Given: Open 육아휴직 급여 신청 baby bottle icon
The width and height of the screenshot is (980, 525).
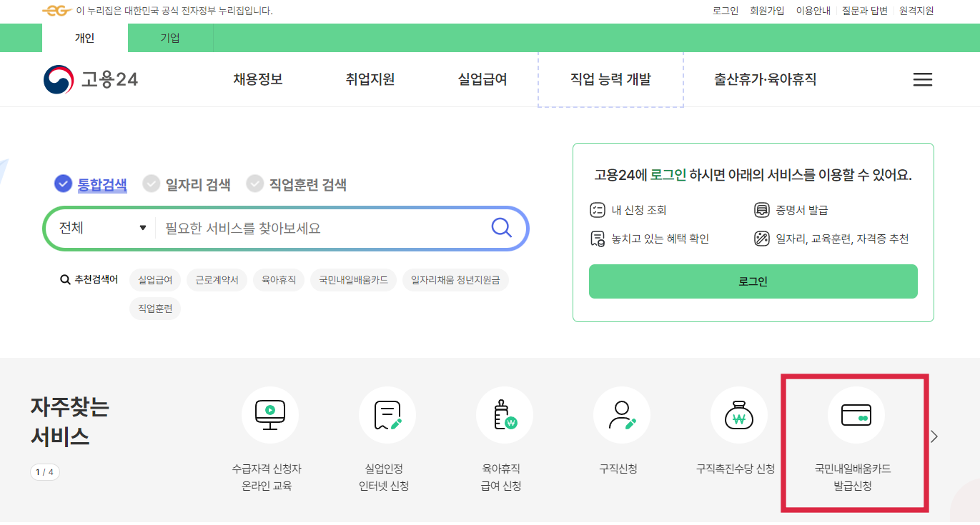Looking at the screenshot, I should [505, 415].
